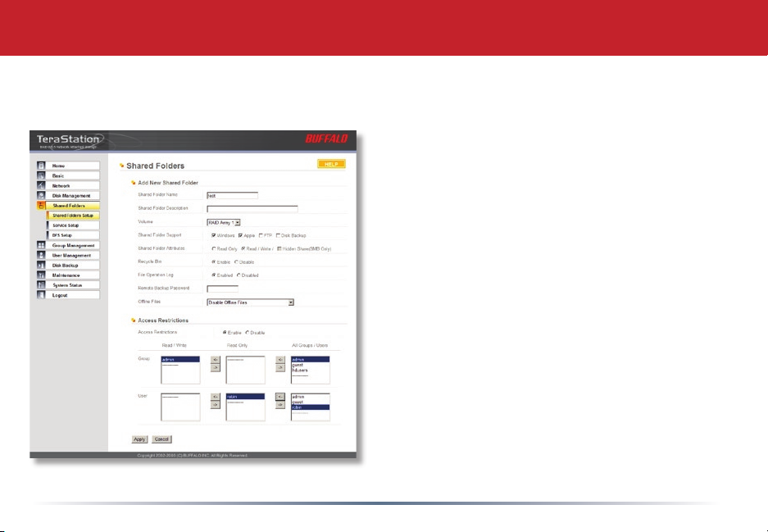Open the Volume RAID Array dropdown

pos(223,222)
